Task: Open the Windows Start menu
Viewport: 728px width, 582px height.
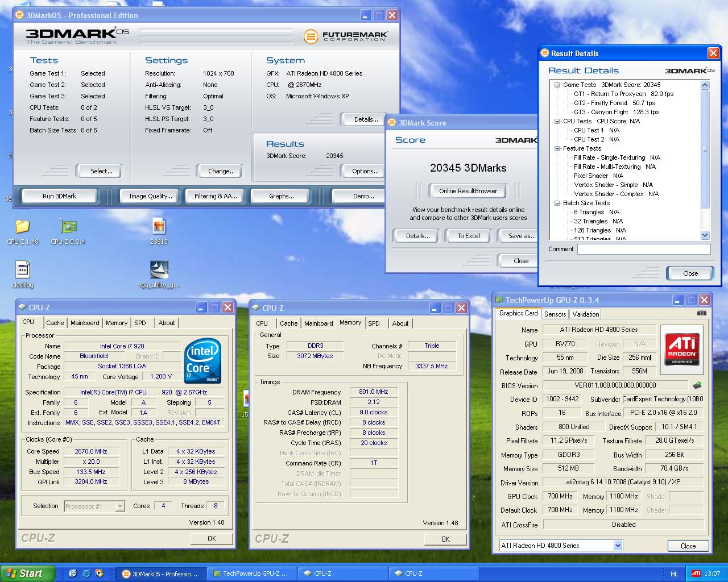Action: point(28,573)
